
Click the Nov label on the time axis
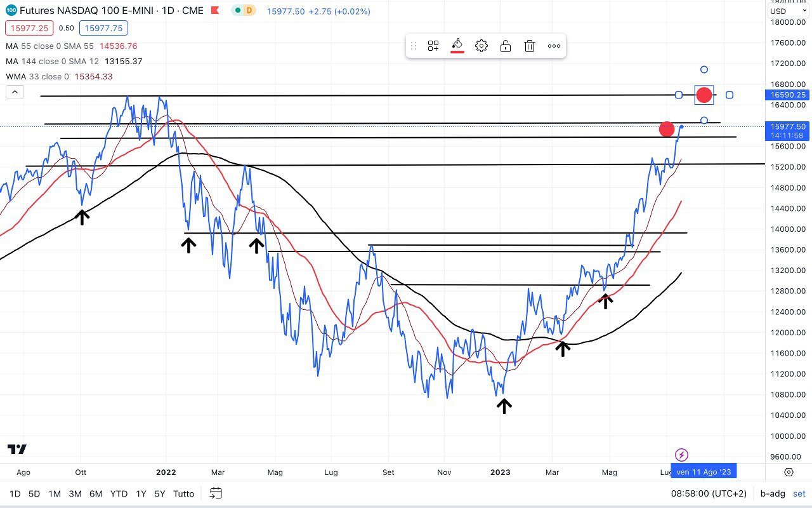point(444,472)
